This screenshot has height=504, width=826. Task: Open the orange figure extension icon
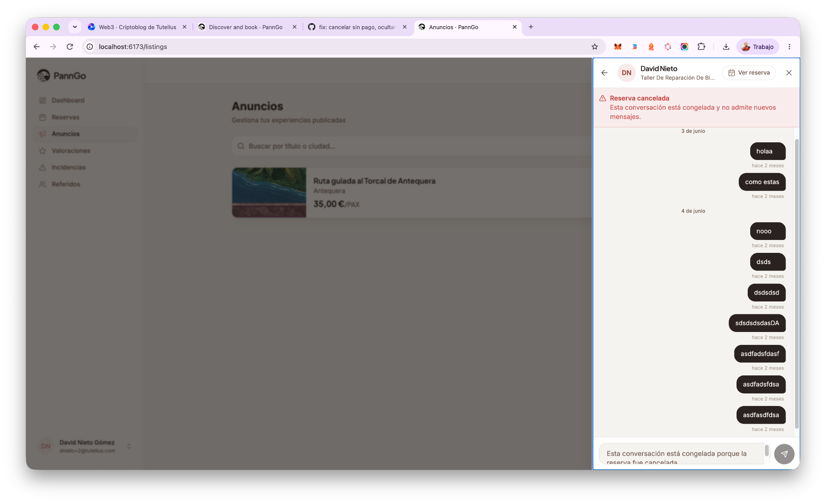pos(651,47)
